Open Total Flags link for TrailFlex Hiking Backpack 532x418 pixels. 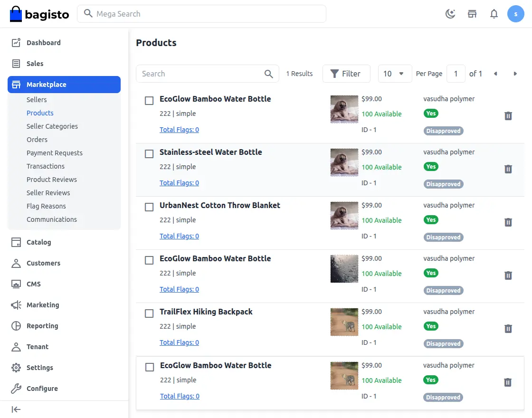(x=179, y=342)
